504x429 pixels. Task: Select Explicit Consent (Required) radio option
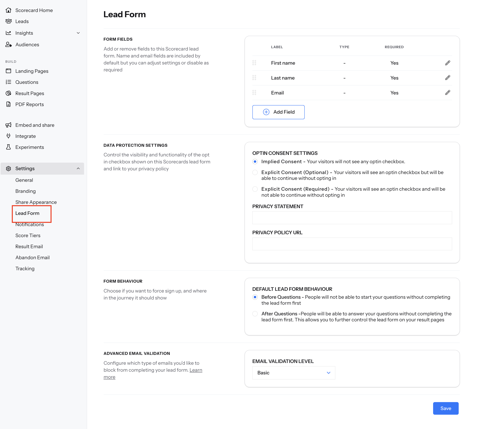[x=255, y=189]
